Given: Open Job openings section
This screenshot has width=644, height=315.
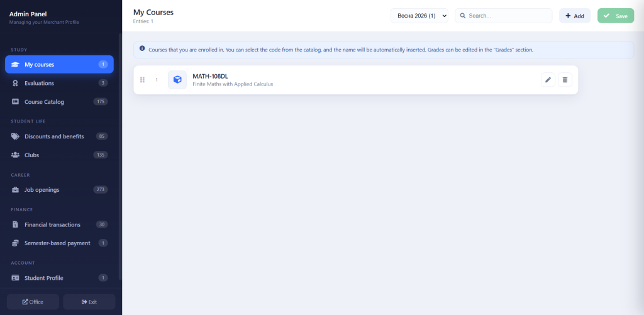Looking at the screenshot, I should tap(59, 190).
